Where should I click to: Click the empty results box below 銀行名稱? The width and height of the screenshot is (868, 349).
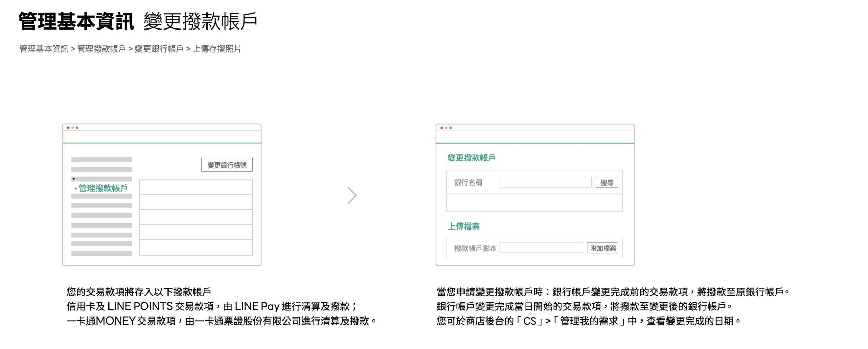[534, 203]
